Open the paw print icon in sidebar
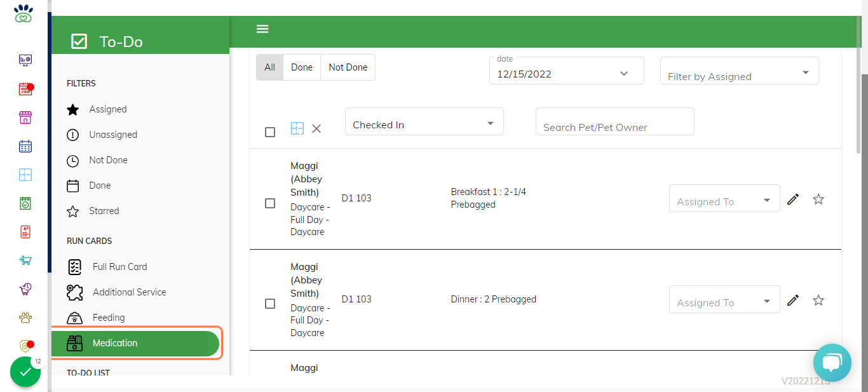This screenshot has height=392, width=868. [25, 318]
